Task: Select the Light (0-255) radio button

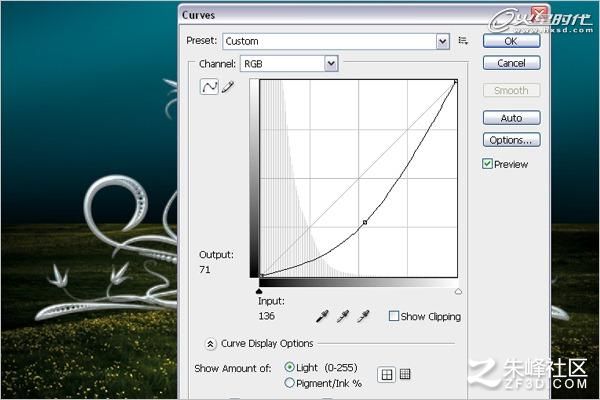Action: pyautogui.click(x=290, y=367)
